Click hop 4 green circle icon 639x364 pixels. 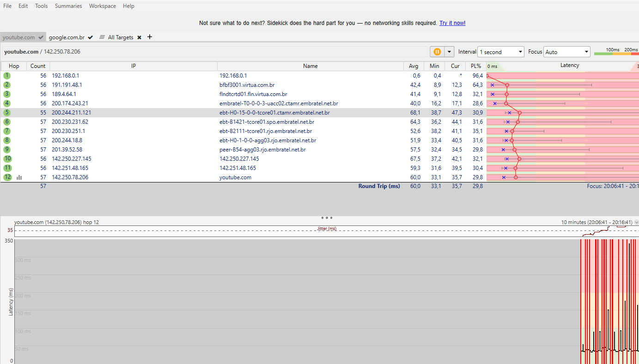pyautogui.click(x=7, y=103)
